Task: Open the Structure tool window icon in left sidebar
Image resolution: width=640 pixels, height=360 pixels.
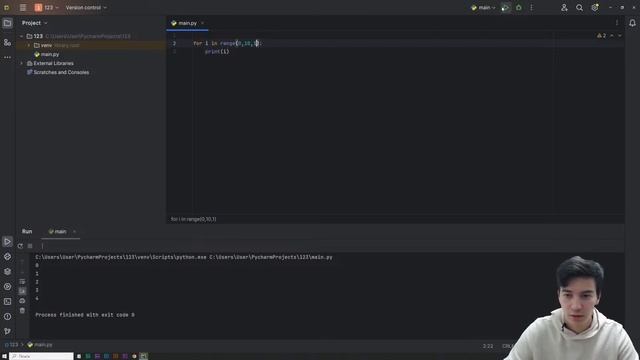Action: tap(7, 42)
